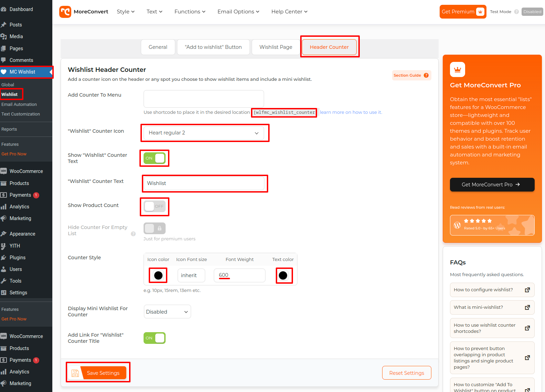Click the Icon Font size input
Screen dimensions: 545x392
point(191,275)
